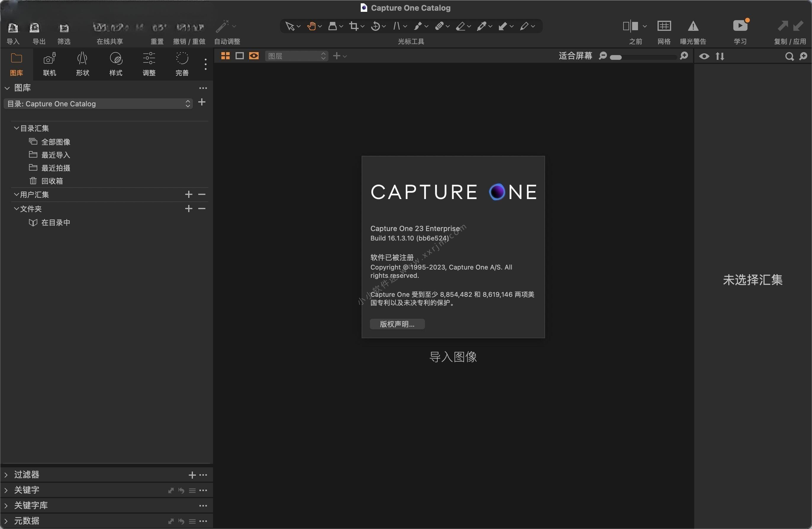Collapse the 图库 panel section

pos(7,88)
